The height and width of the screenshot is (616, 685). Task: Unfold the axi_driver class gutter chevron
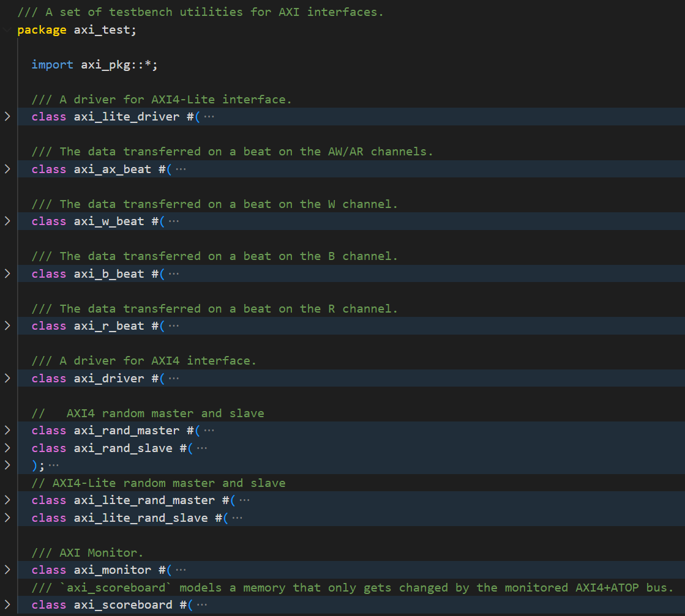point(7,378)
